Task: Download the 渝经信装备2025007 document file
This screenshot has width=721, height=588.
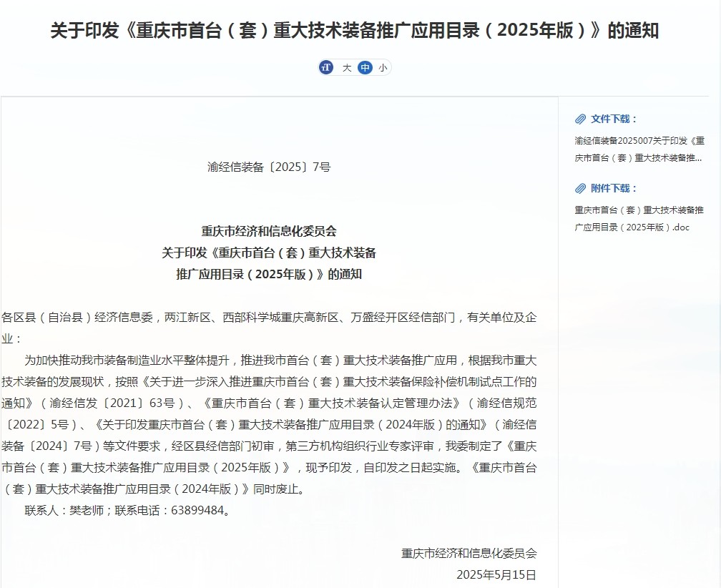Action: 639,149
